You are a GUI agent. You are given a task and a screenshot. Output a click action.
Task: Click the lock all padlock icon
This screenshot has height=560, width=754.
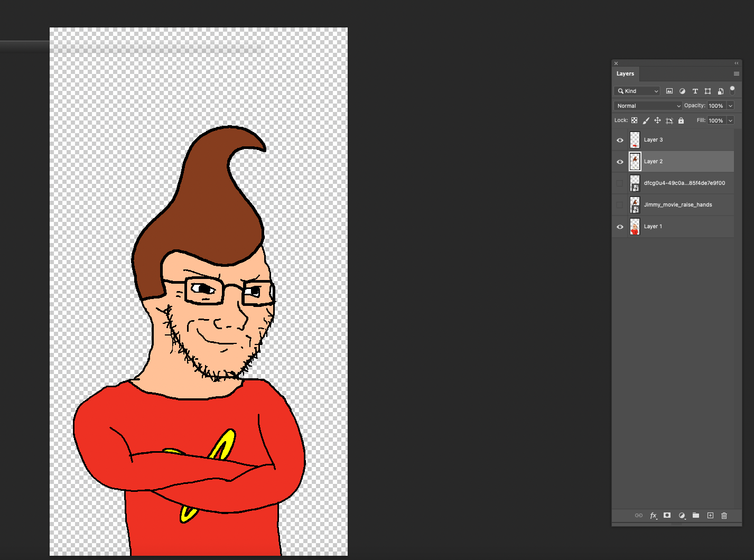point(681,120)
